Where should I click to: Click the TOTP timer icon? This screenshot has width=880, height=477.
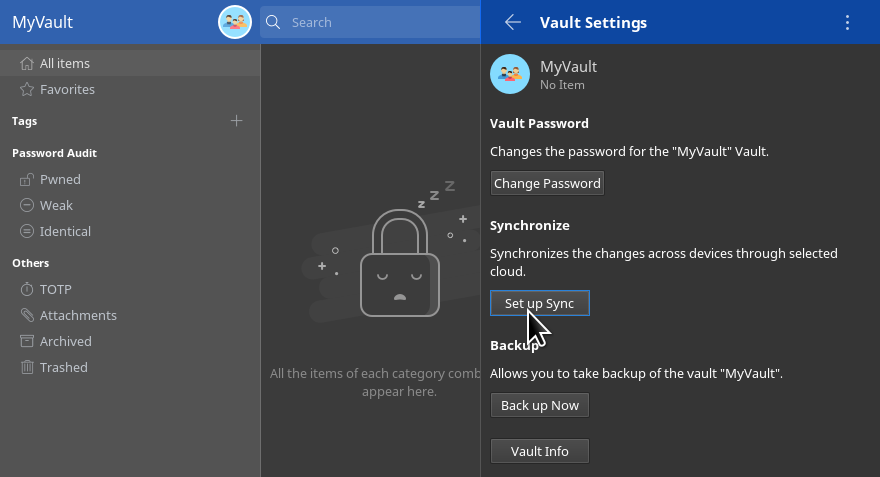(28, 290)
